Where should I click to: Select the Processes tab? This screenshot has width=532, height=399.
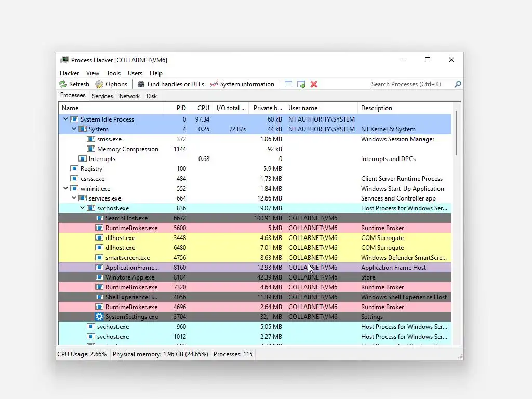[73, 96]
